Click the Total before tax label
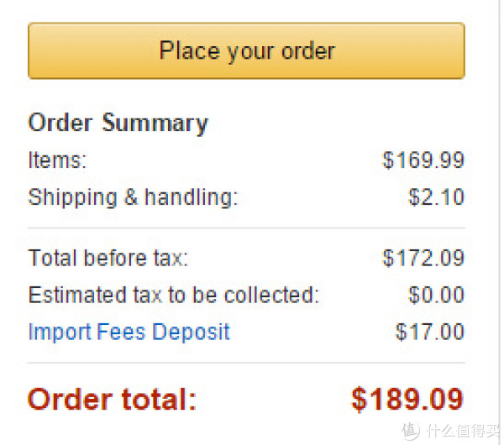Viewport: 504px width, 445px height. pos(108,258)
